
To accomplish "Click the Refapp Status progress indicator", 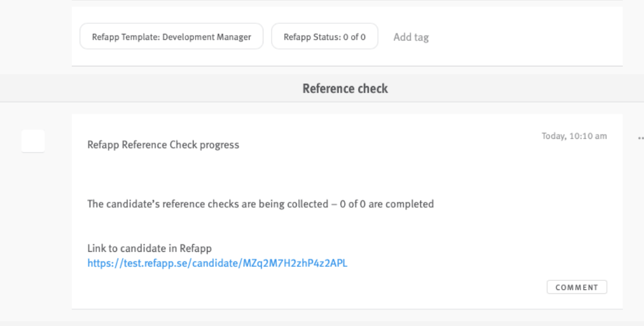I will click(x=325, y=37).
